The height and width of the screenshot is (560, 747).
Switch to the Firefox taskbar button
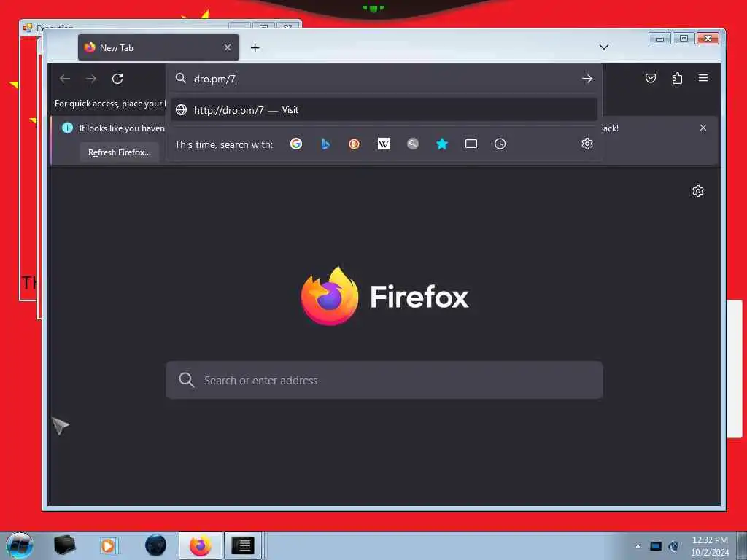tap(200, 545)
